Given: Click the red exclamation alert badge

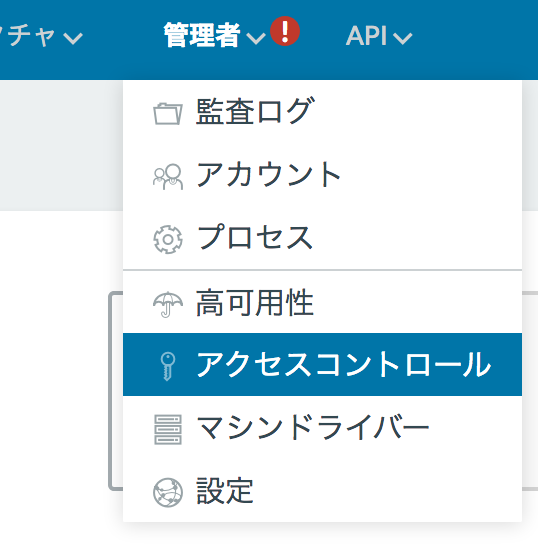Looking at the screenshot, I should click(x=285, y=31).
